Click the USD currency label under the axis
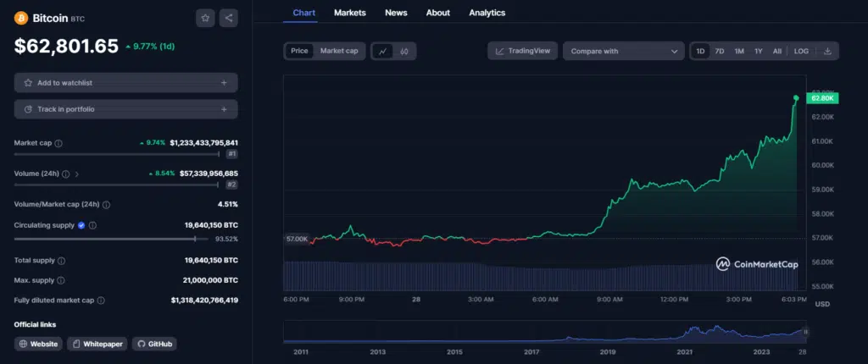This screenshot has width=868, height=364. 822,304
